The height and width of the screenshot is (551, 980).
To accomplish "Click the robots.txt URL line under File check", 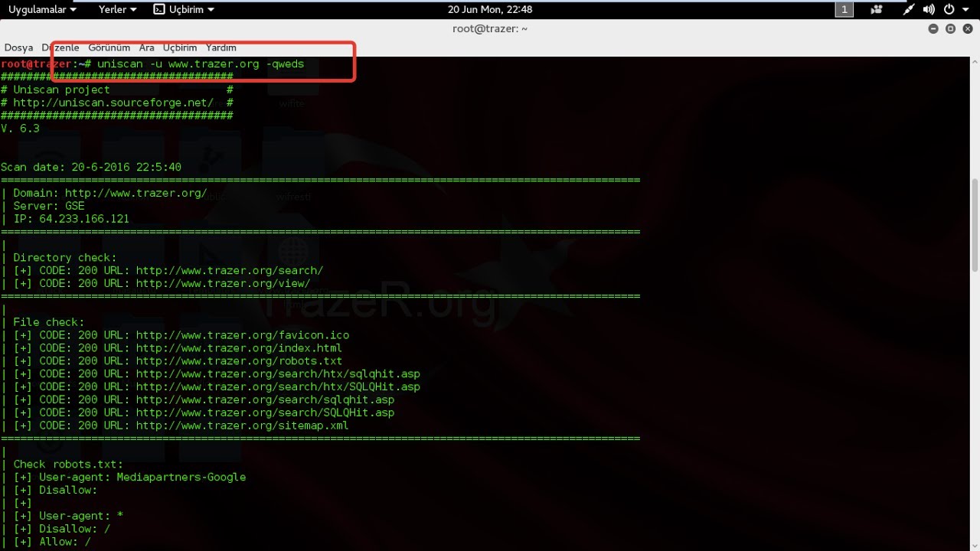I will [x=171, y=361].
